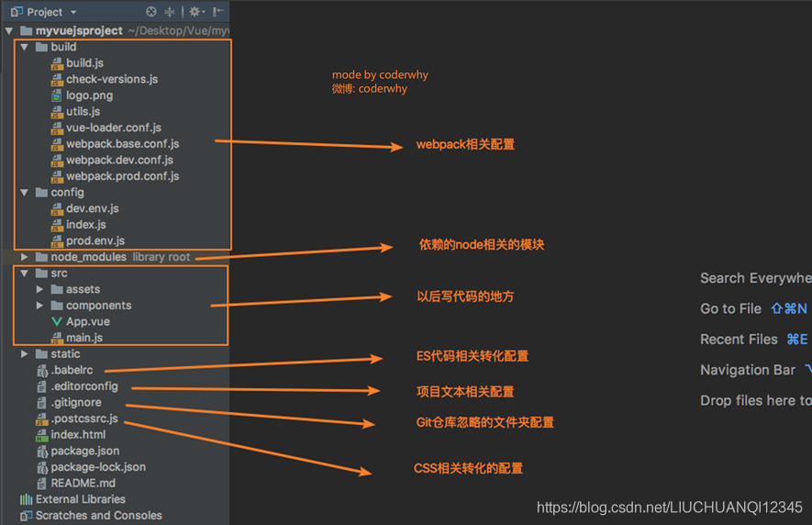Screen dimensions: 812x525
Task: Click the 'webpack.base.conf.js' file name
Action: 122,144
